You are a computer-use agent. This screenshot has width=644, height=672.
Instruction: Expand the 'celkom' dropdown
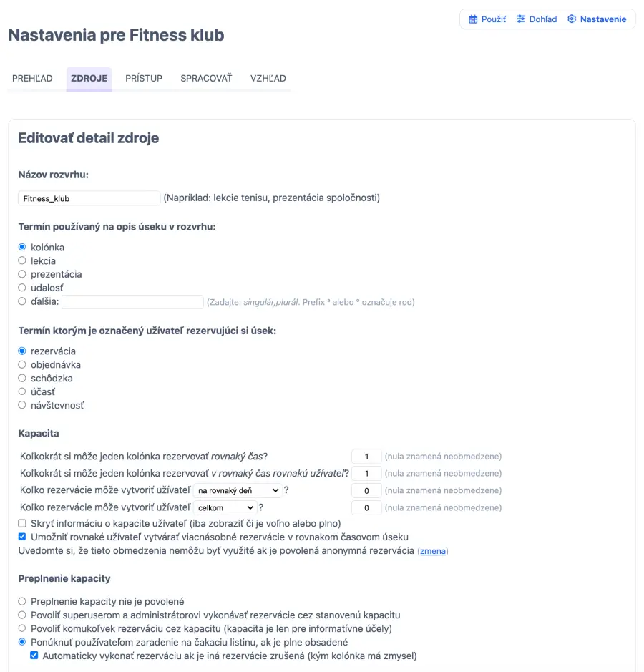coord(225,508)
